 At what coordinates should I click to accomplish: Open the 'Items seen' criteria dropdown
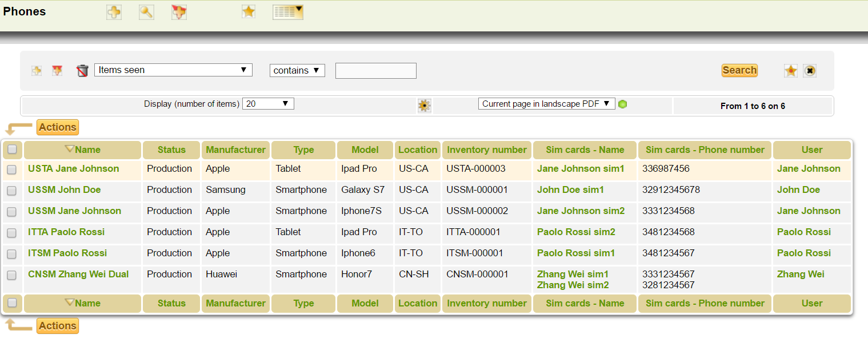(173, 70)
